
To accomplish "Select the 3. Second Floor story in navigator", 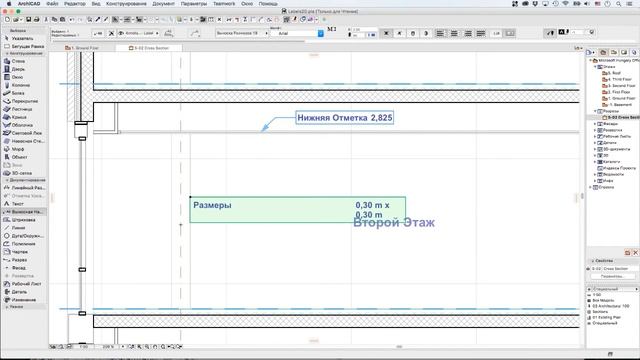I will tap(619, 86).
